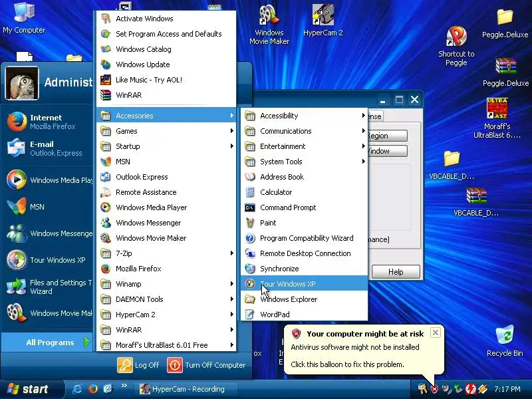Open Internet Explorer from Quick Launch

pos(77,389)
